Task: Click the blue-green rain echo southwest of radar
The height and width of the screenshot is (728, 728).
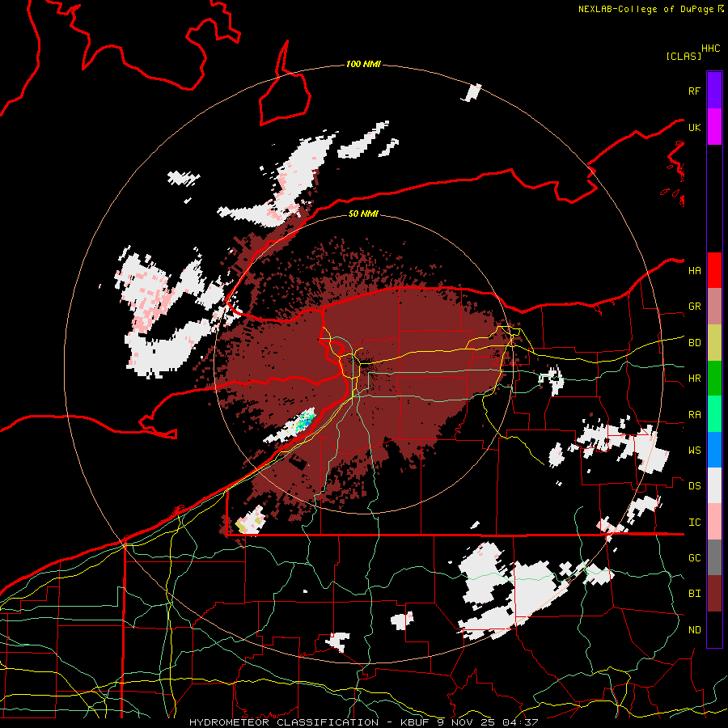Action: click(305, 421)
